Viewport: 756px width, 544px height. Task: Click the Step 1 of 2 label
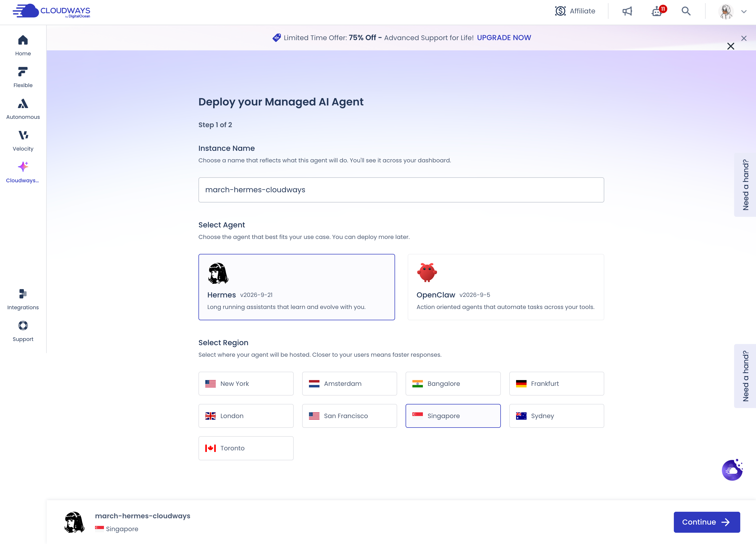pyautogui.click(x=215, y=125)
